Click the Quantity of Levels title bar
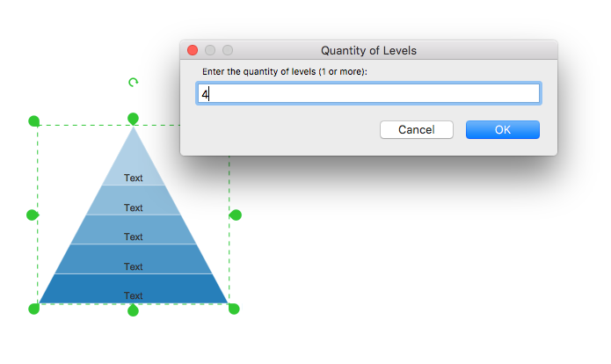 (x=368, y=51)
